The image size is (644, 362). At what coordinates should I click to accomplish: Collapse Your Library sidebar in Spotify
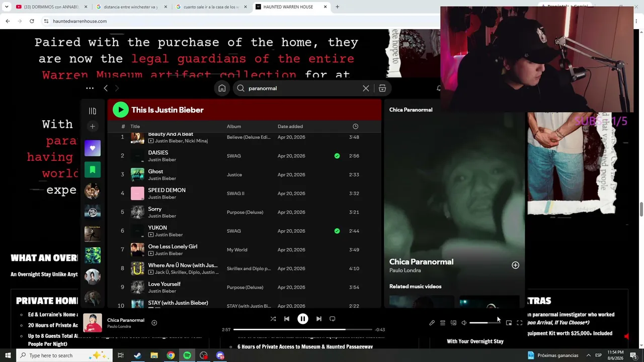pyautogui.click(x=93, y=111)
